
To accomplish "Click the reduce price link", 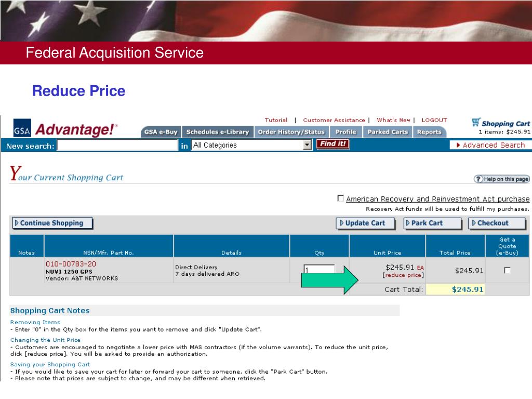I will pyautogui.click(x=403, y=275).
